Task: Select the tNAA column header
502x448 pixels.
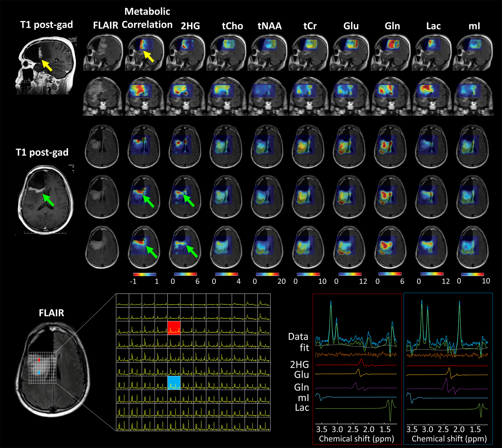Action: tap(269, 26)
